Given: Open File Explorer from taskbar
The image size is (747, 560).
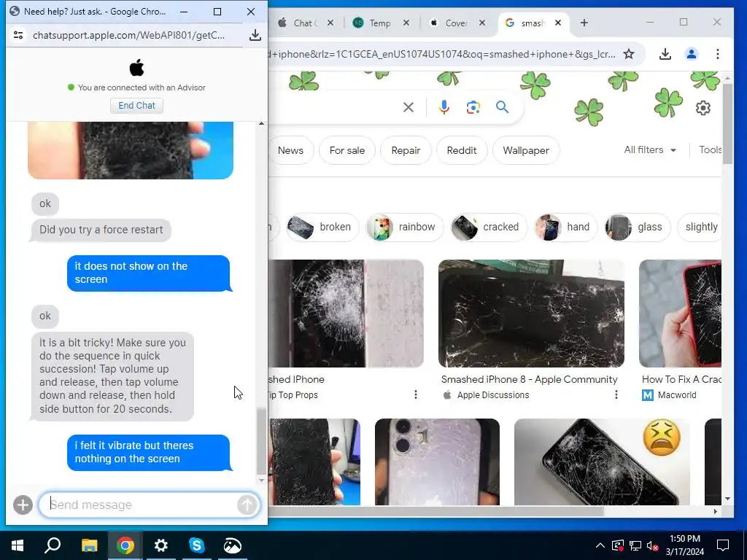Looking at the screenshot, I should pos(89,545).
